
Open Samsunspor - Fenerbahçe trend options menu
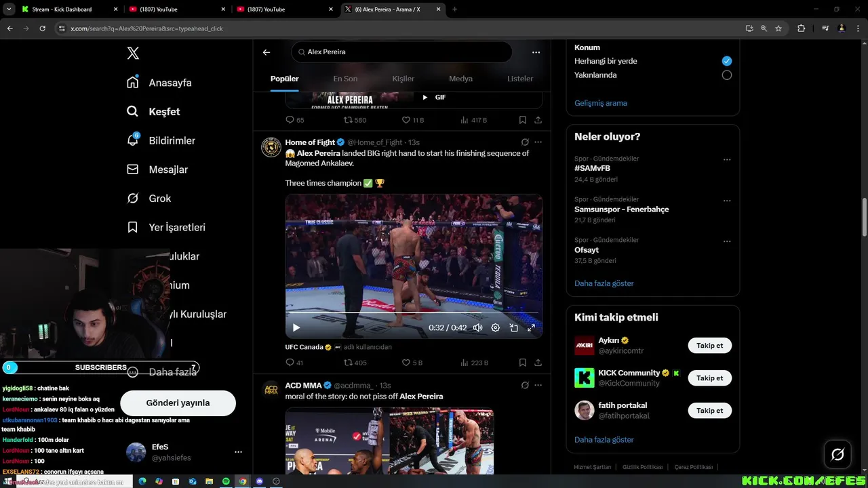(x=727, y=201)
